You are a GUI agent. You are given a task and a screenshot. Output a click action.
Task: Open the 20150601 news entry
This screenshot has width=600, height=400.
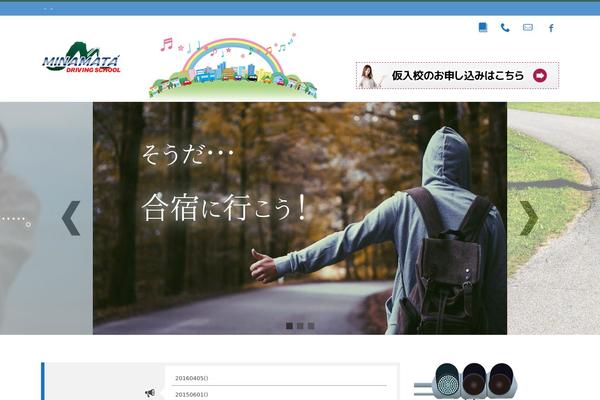coord(191,395)
